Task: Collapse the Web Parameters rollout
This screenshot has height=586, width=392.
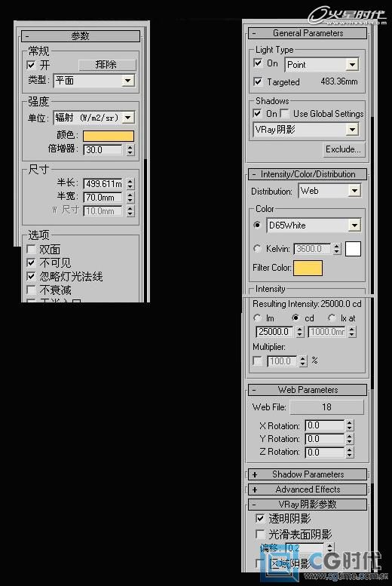Action: tap(308, 390)
